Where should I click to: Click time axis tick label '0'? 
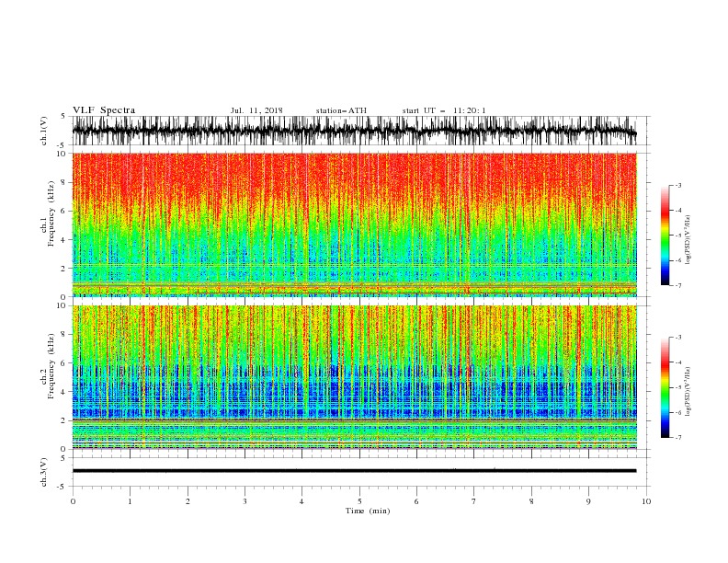coord(73,501)
